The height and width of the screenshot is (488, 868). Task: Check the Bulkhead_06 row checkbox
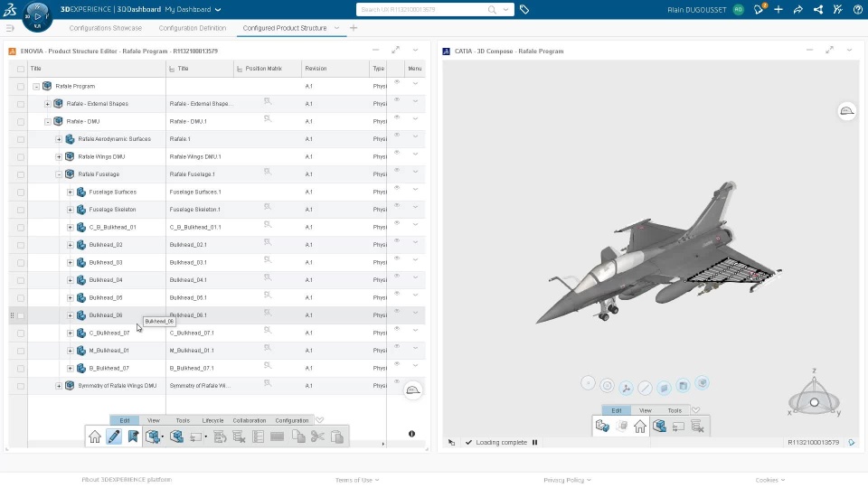click(x=21, y=315)
